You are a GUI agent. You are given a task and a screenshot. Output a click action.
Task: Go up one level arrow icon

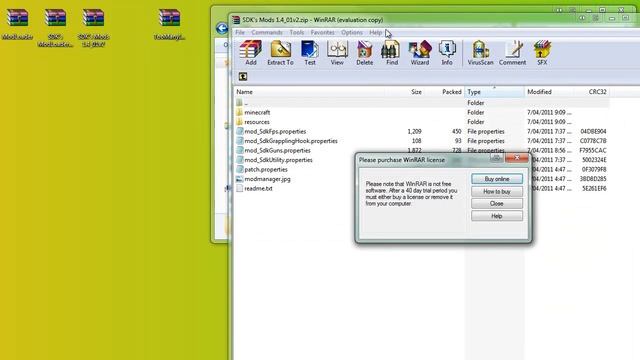point(243,76)
